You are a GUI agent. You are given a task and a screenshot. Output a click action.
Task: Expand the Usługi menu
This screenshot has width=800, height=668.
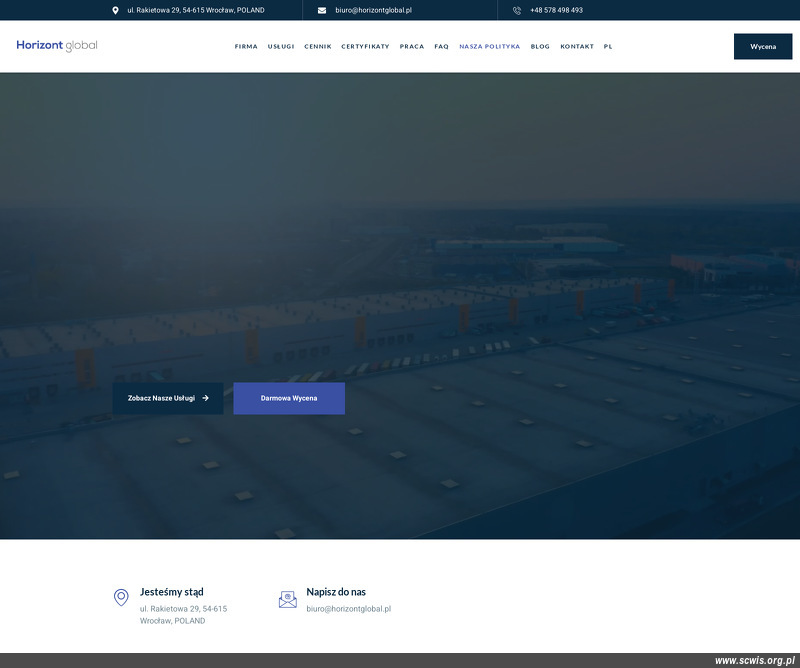pos(281,46)
